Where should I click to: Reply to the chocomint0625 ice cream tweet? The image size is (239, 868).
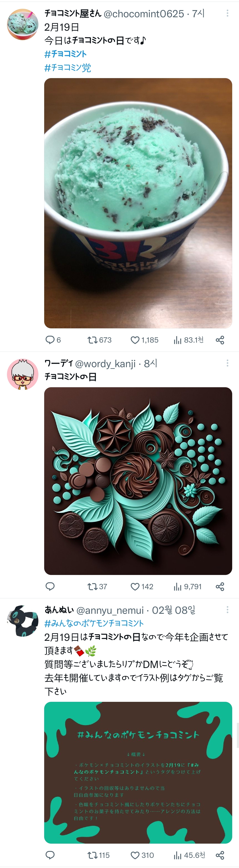(x=50, y=340)
